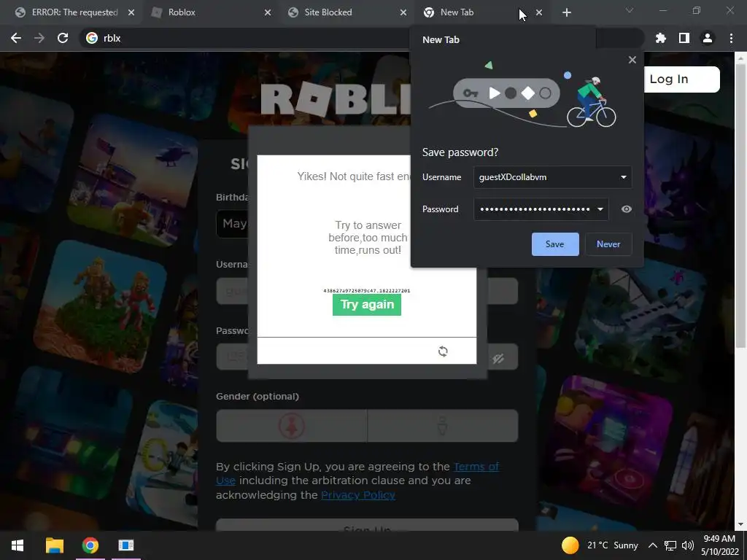Viewport: 747px width, 560px height.
Task: Open the Privacy Policy link
Action: pos(358,495)
